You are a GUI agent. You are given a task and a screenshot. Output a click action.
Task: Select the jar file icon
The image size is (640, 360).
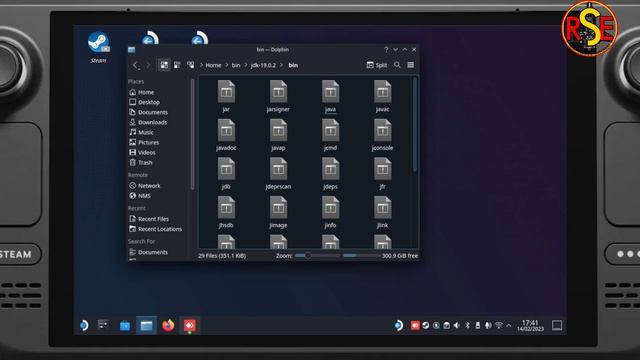coord(226,91)
